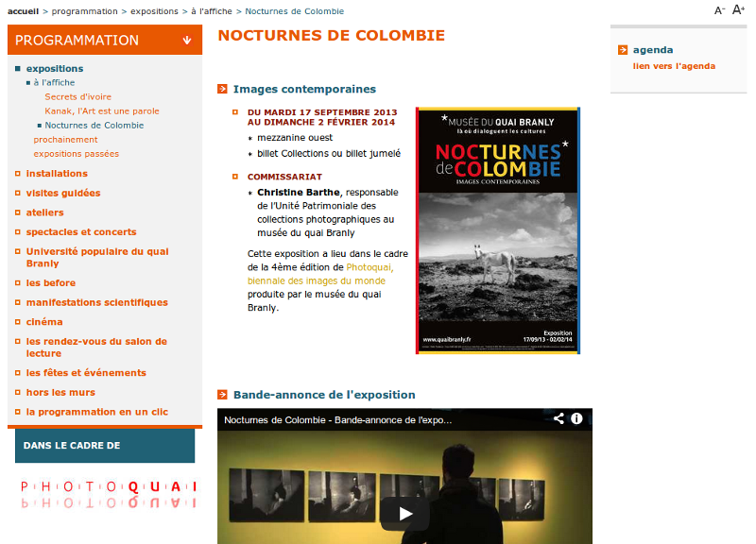Open les rendez-vous du salon de lecture
The height and width of the screenshot is (544, 756).
click(96, 348)
